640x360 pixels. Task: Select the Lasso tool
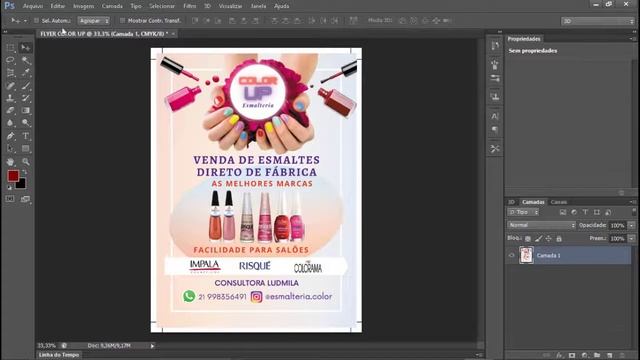pos(10,60)
